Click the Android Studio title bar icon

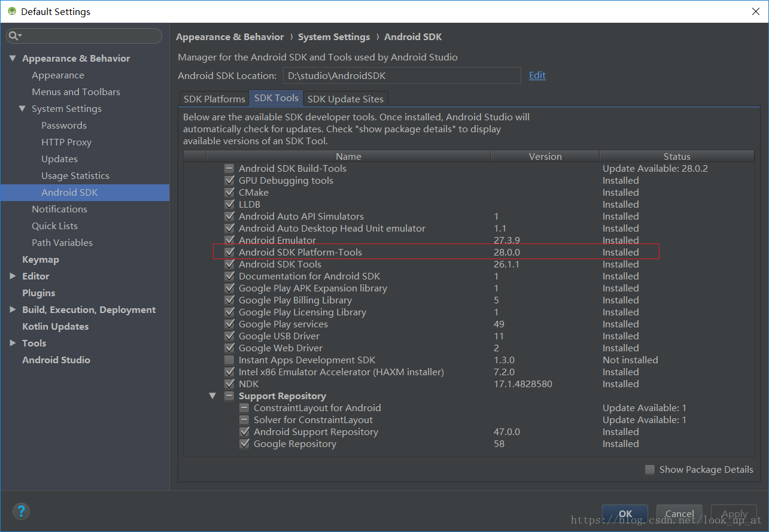click(11, 11)
